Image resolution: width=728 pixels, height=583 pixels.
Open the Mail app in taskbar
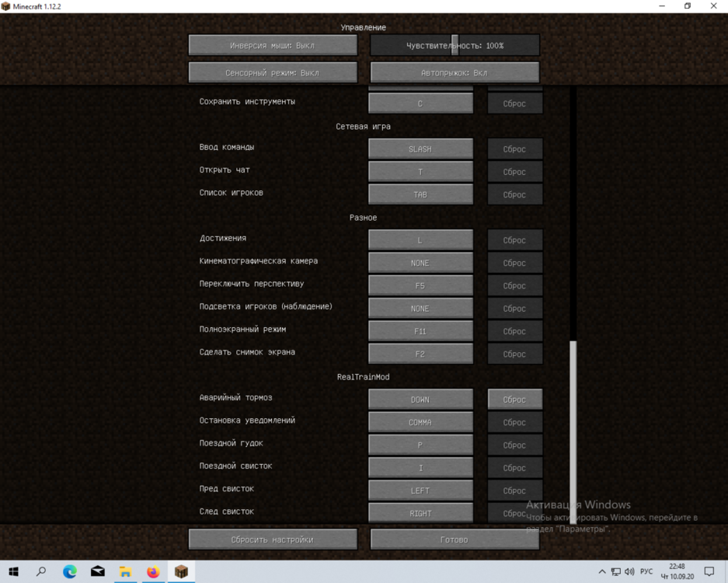(97, 571)
